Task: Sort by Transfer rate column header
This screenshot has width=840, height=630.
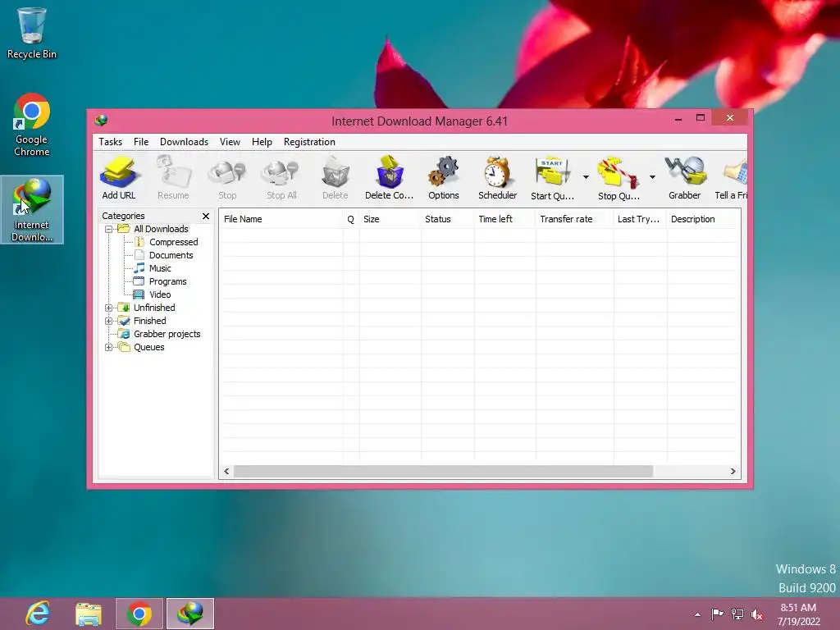Action: (x=574, y=219)
